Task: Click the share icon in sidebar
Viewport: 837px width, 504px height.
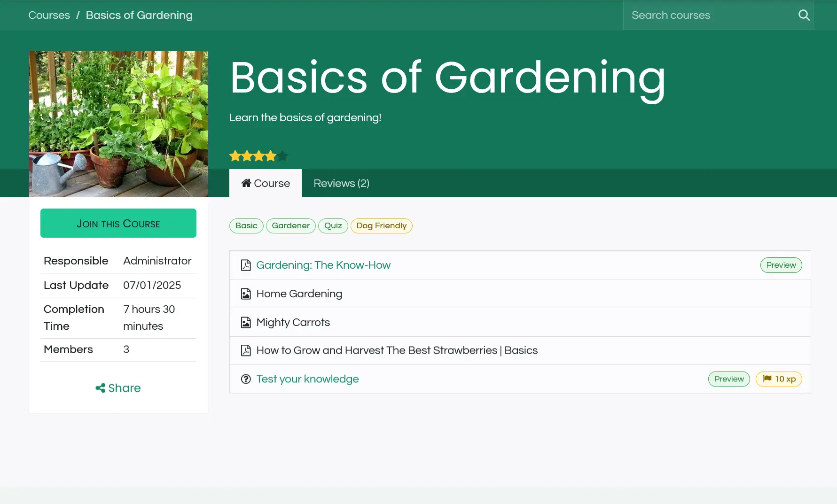Action: [x=100, y=388]
